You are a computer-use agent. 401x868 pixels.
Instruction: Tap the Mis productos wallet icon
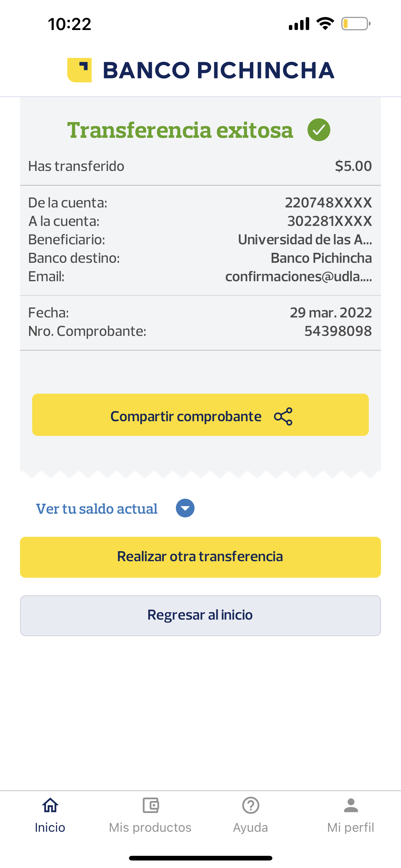151,805
